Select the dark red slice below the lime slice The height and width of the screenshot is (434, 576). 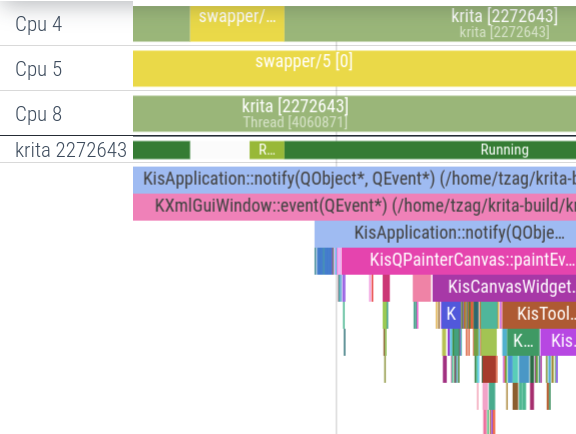pyautogui.click(x=490, y=369)
